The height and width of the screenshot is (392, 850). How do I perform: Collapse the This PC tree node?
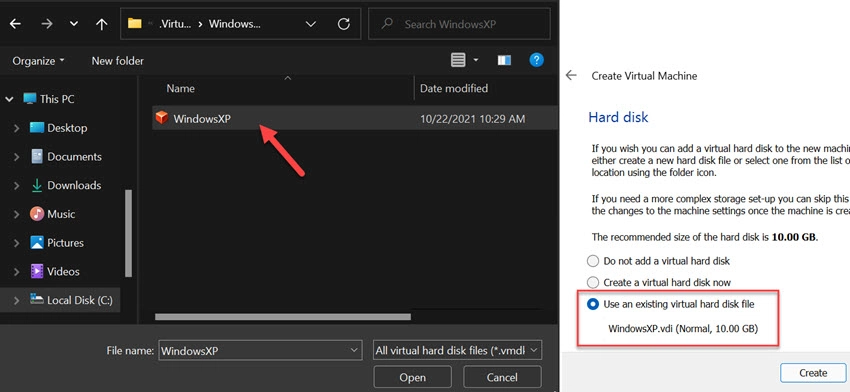tap(9, 99)
